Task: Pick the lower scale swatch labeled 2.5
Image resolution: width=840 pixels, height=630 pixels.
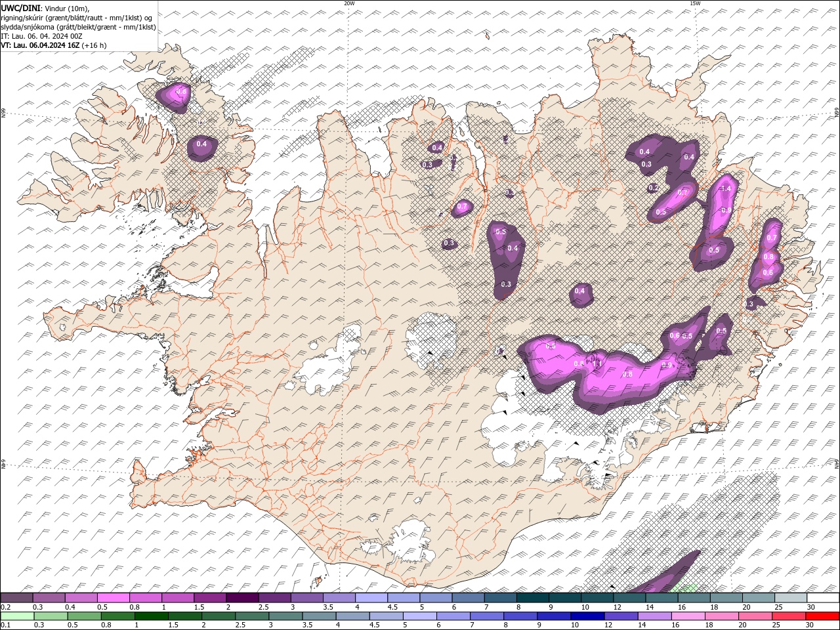Action: [251, 616]
